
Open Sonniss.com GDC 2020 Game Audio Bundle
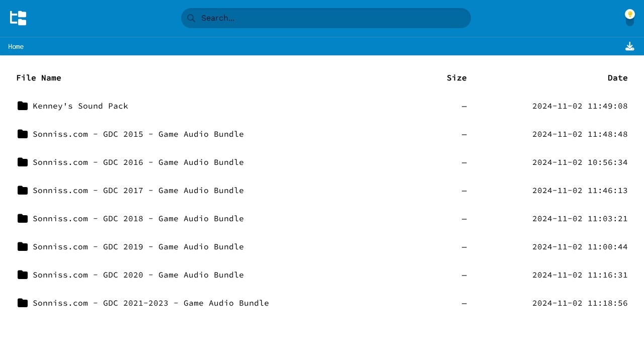point(138,275)
